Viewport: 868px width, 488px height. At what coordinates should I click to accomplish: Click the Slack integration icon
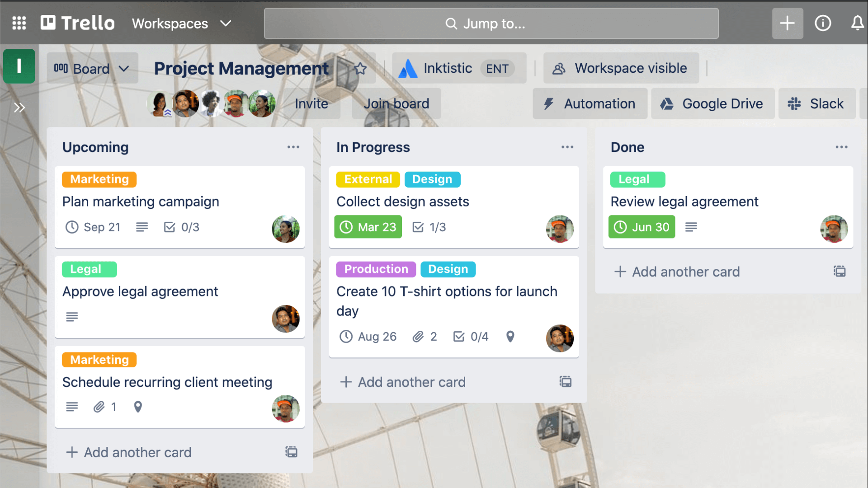796,103
